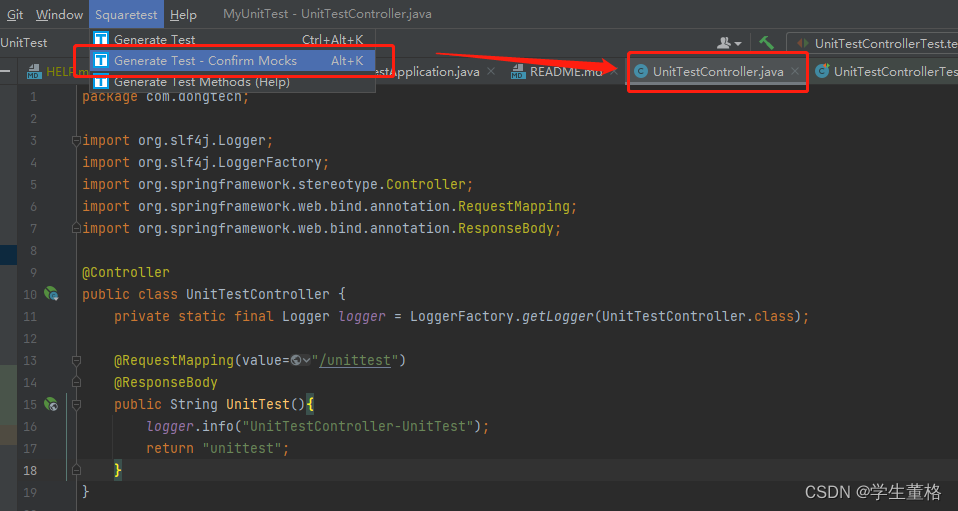Click the return "unittest" statement
The width and height of the screenshot is (958, 511).
coord(218,448)
